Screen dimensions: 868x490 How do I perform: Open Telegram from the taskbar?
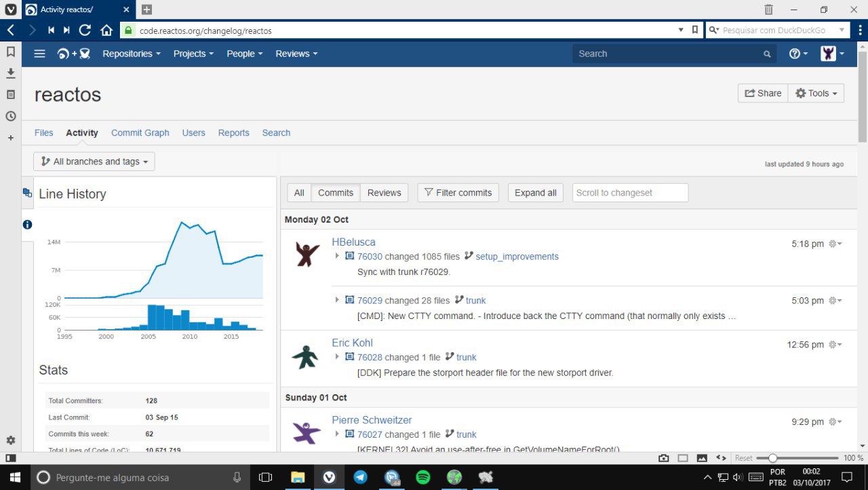click(361, 477)
